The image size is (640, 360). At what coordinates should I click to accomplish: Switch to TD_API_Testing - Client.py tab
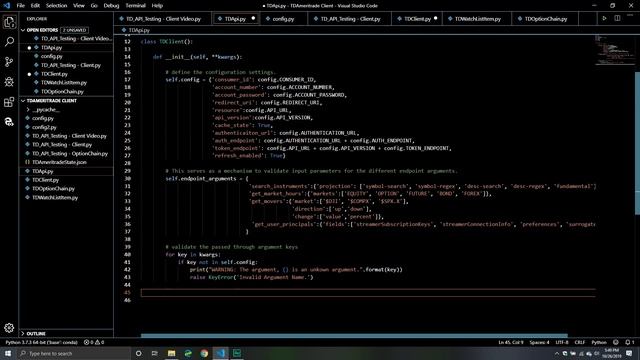[350, 19]
